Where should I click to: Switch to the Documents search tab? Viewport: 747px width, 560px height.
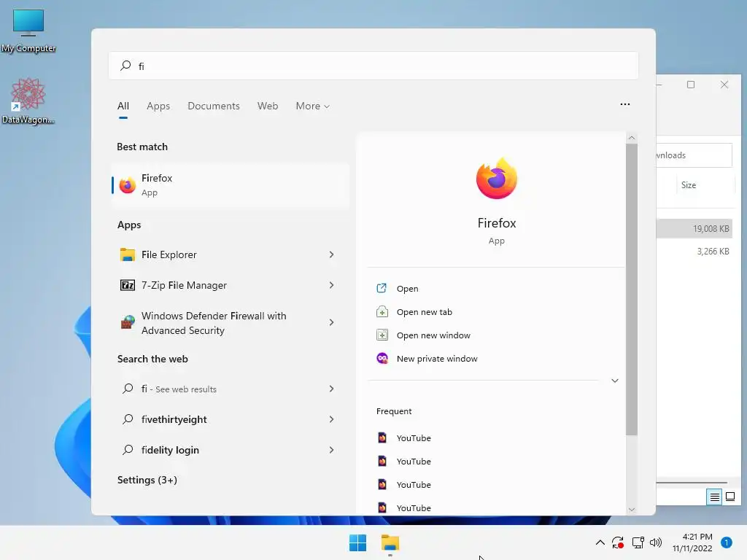[x=214, y=106]
